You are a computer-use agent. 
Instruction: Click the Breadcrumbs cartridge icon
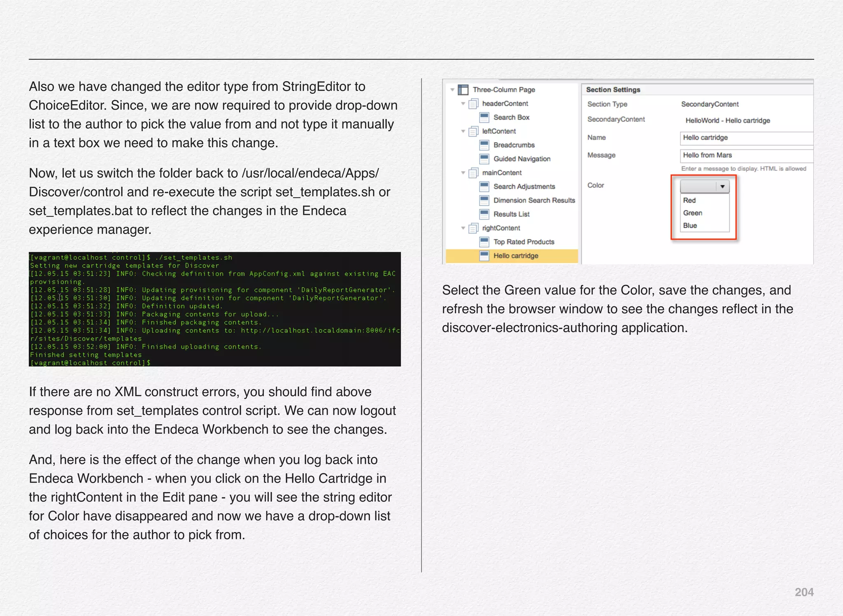484,145
